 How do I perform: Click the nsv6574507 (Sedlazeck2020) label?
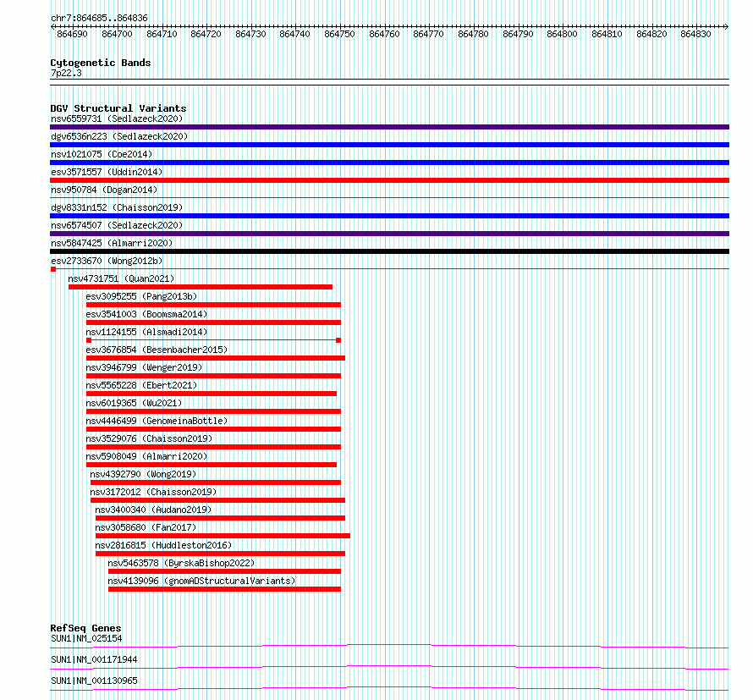pyautogui.click(x=117, y=225)
